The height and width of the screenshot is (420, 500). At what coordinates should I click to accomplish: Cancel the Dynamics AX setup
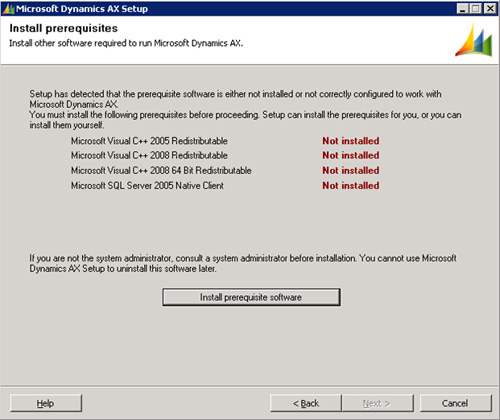(455, 403)
